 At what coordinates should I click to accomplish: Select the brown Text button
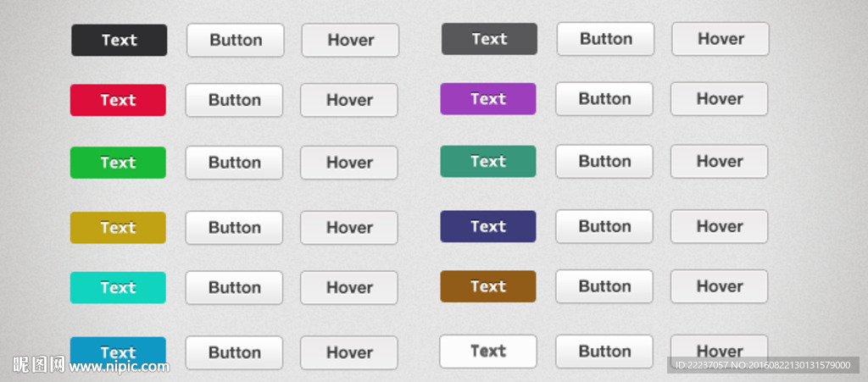tap(488, 286)
